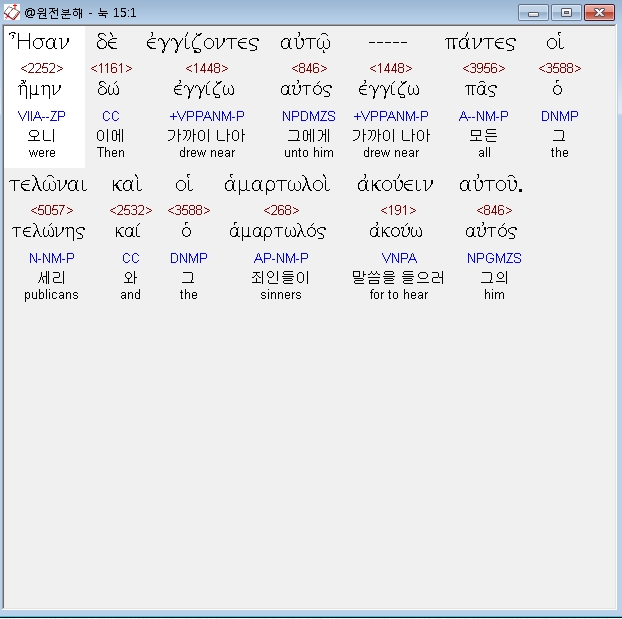
Task: Click the parsing code NPDMZS
Action: [309, 116]
